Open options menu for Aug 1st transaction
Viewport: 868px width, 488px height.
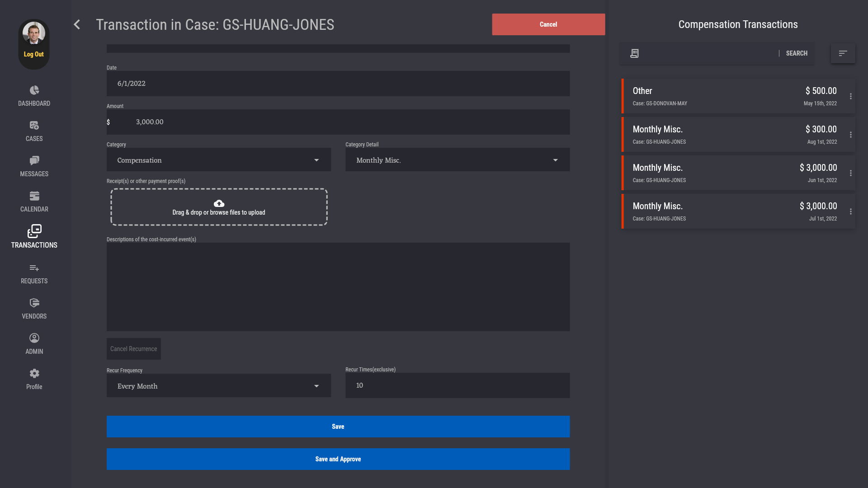point(850,135)
